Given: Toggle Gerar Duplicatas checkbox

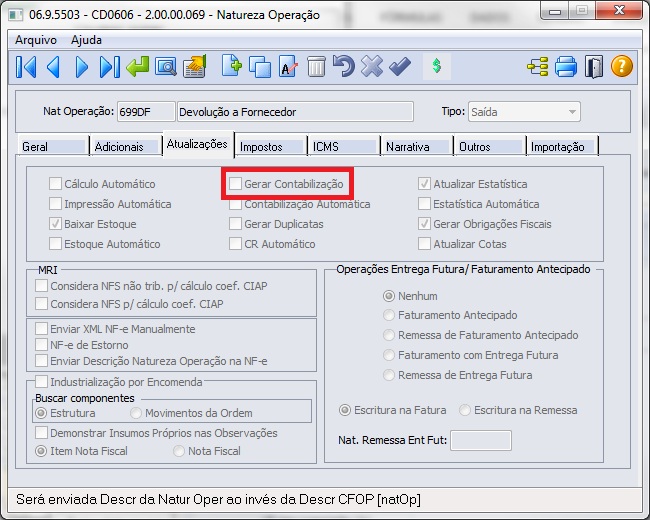Looking at the screenshot, I should click(235, 224).
